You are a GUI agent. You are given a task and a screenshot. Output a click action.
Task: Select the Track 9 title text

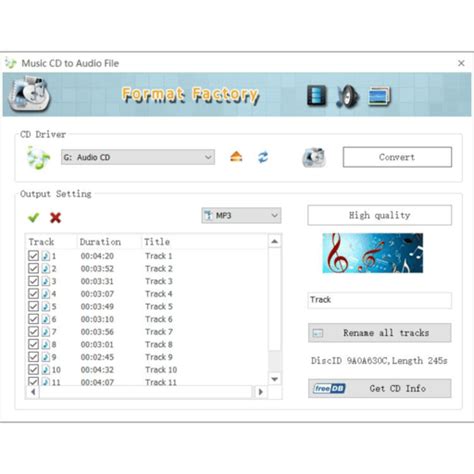point(159,357)
